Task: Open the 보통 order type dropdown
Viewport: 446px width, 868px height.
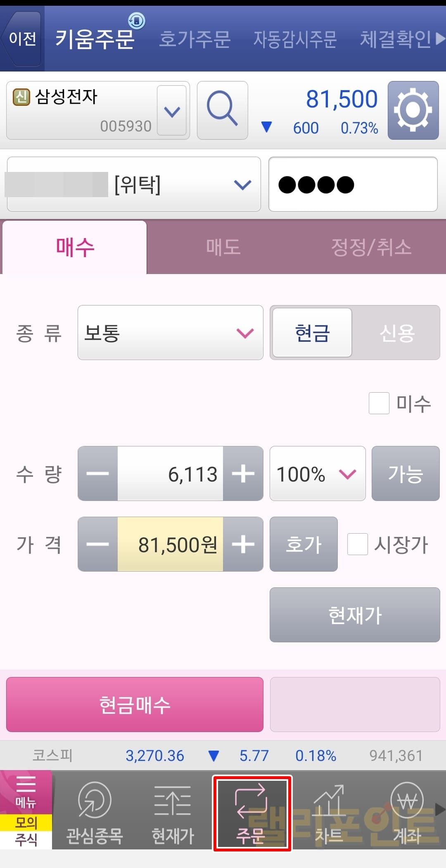Action: [x=170, y=333]
